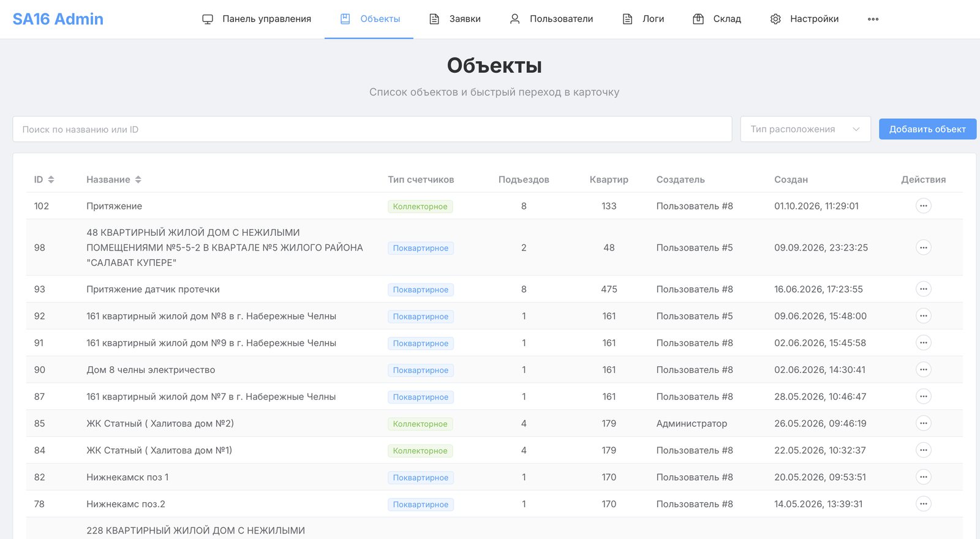
Task: Click creation date 14.05.2026, 13:39:31
Action: coord(818,504)
